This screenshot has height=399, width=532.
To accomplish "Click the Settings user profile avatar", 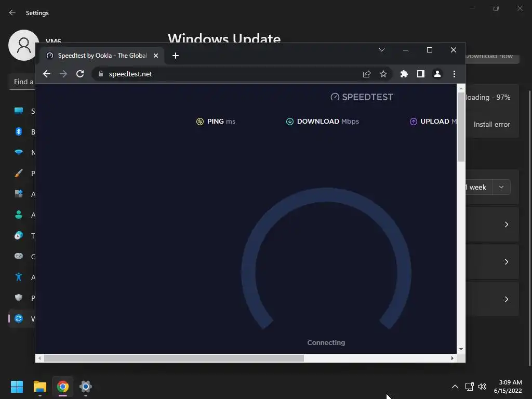I will click(x=23, y=45).
